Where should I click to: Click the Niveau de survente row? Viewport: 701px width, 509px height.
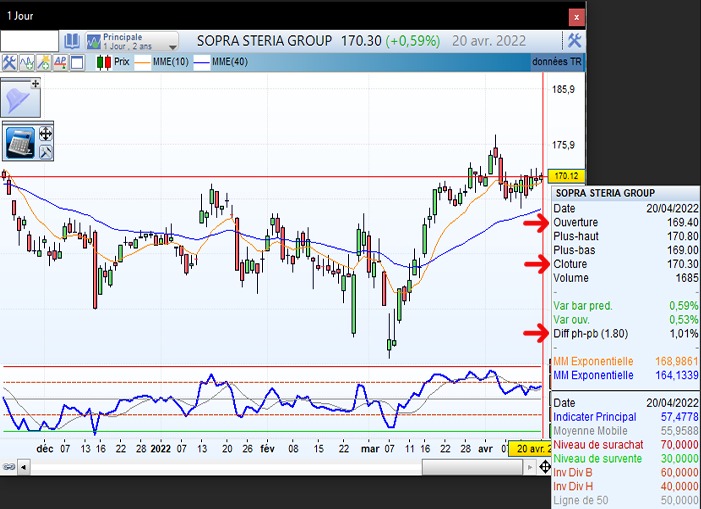625,459
